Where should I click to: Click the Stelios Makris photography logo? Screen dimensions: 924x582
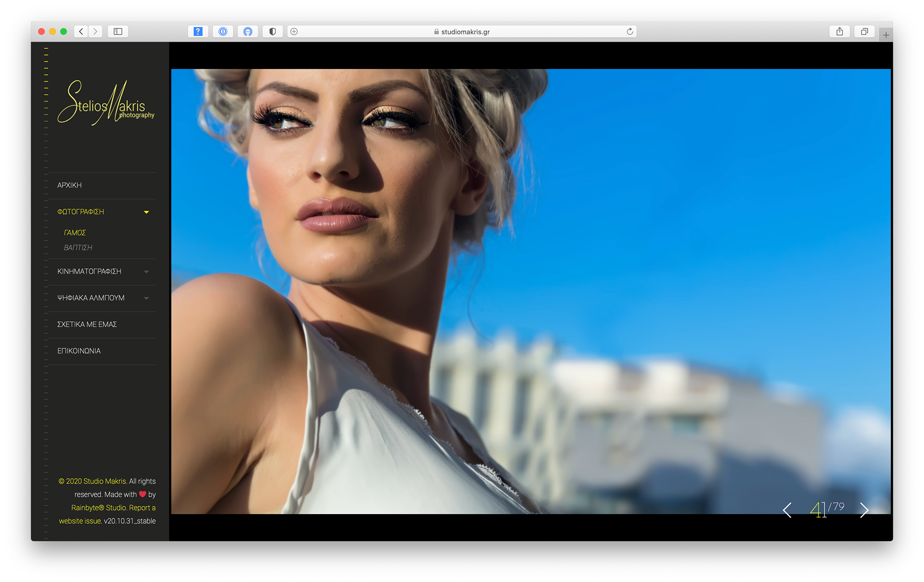point(106,102)
